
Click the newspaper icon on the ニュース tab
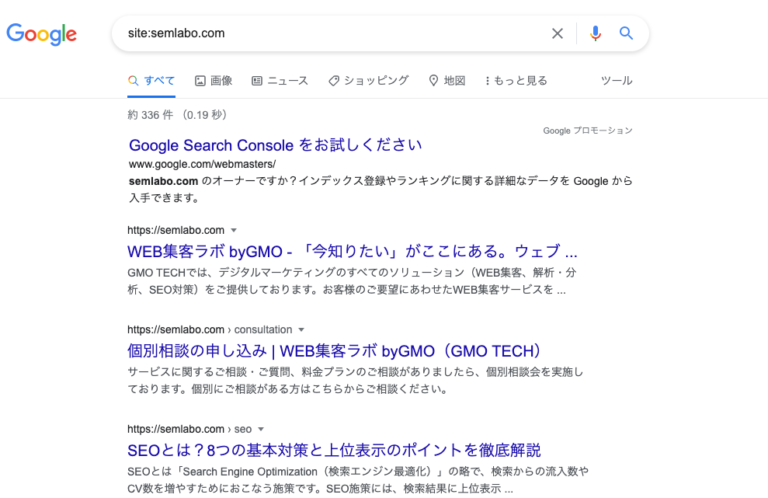tap(257, 81)
